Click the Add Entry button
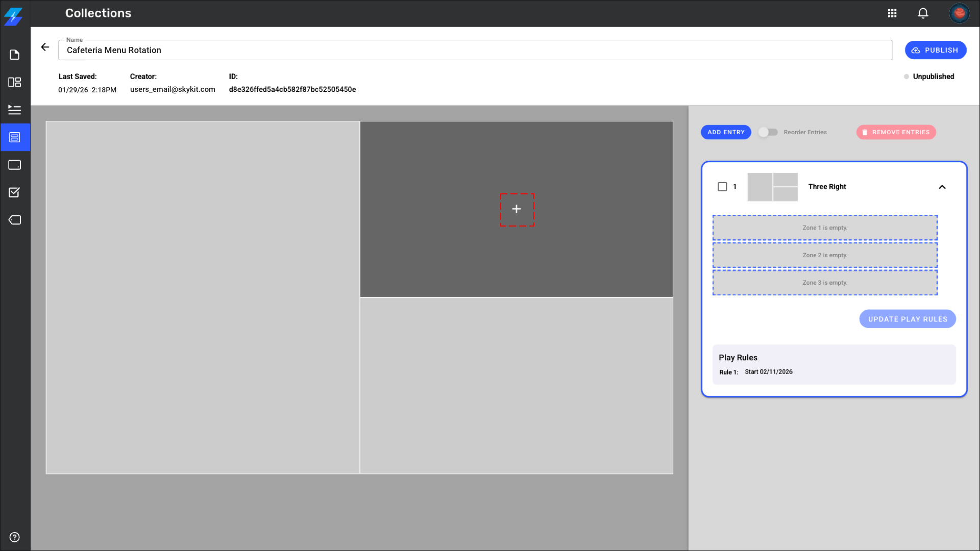Viewport: 980px width, 551px height. tap(726, 132)
